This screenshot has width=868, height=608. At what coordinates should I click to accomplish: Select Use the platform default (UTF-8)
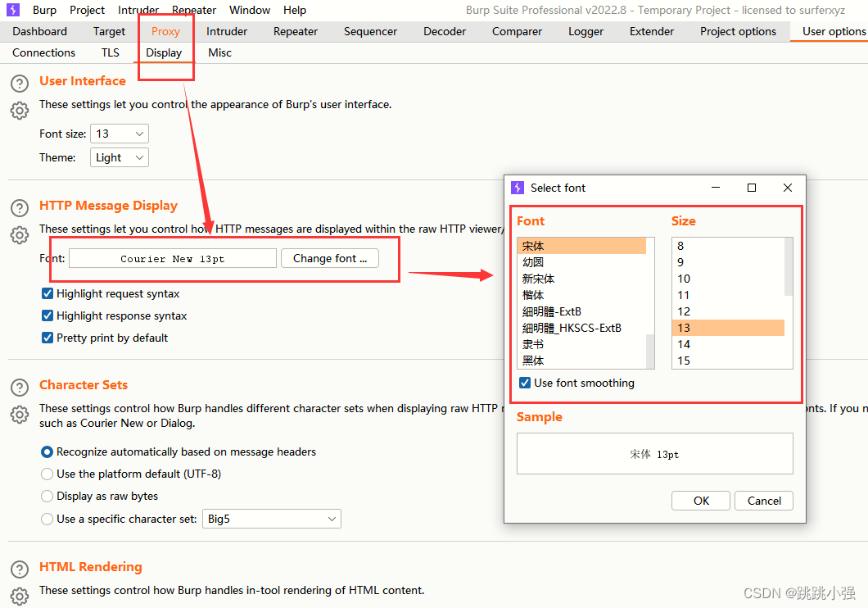[x=47, y=474]
